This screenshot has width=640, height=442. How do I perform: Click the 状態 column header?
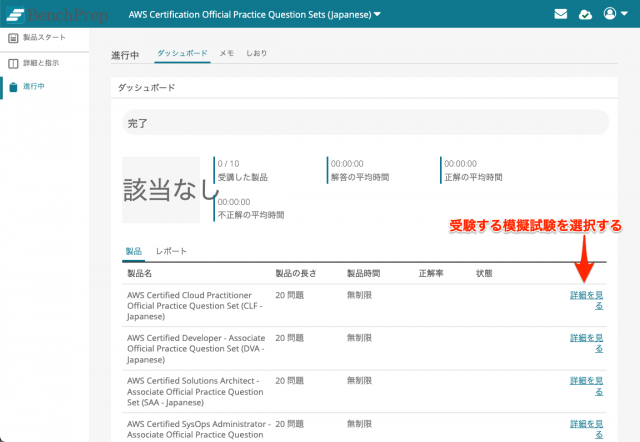tap(484, 273)
